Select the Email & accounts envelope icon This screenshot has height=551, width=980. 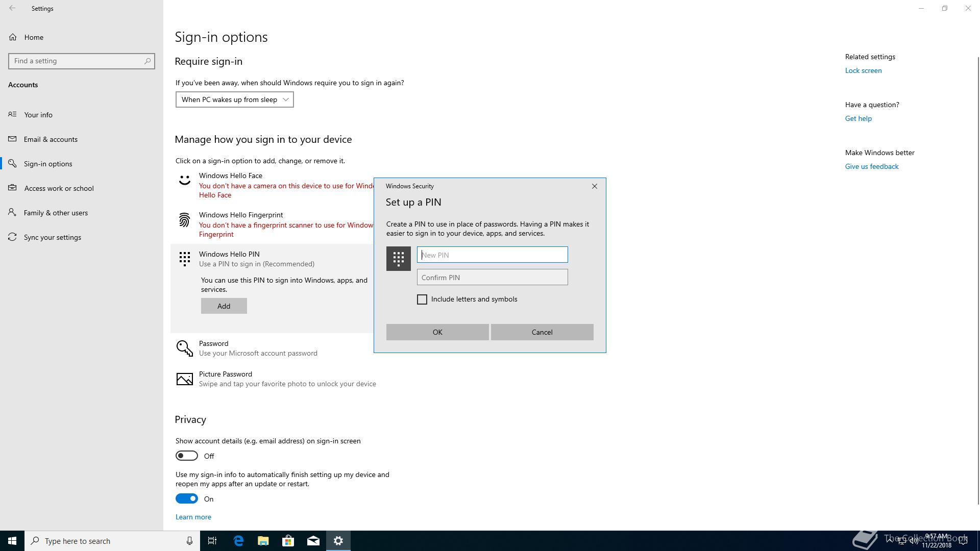13,139
